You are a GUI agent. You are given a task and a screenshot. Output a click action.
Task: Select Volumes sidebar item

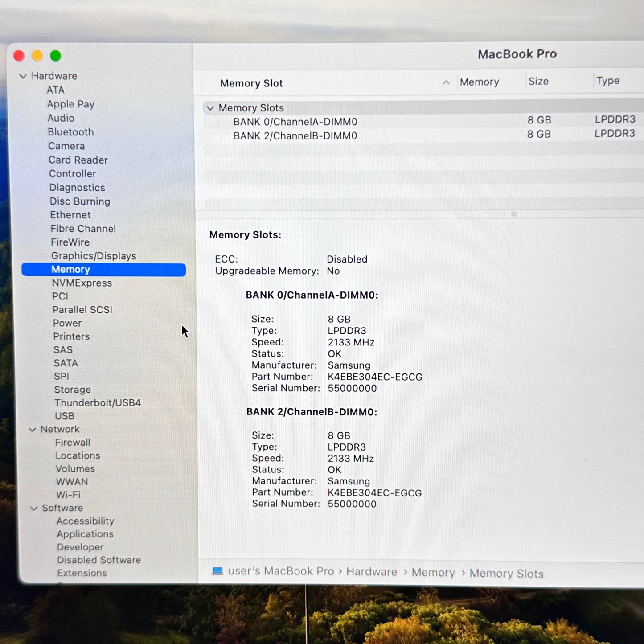point(75,469)
